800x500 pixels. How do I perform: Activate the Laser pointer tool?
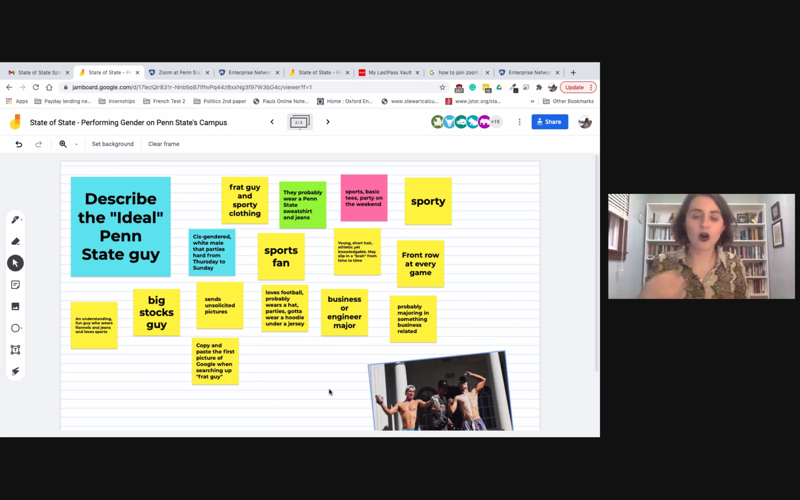(15, 371)
